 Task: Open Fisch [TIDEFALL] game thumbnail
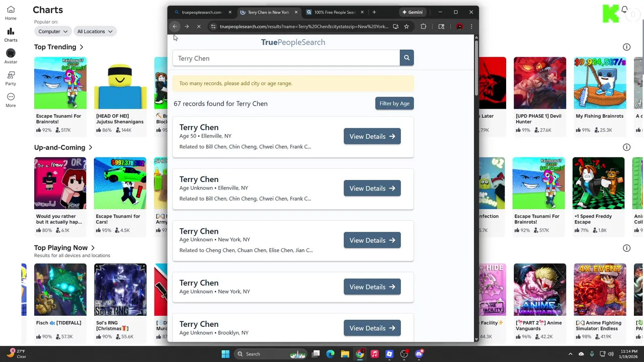coord(60,290)
